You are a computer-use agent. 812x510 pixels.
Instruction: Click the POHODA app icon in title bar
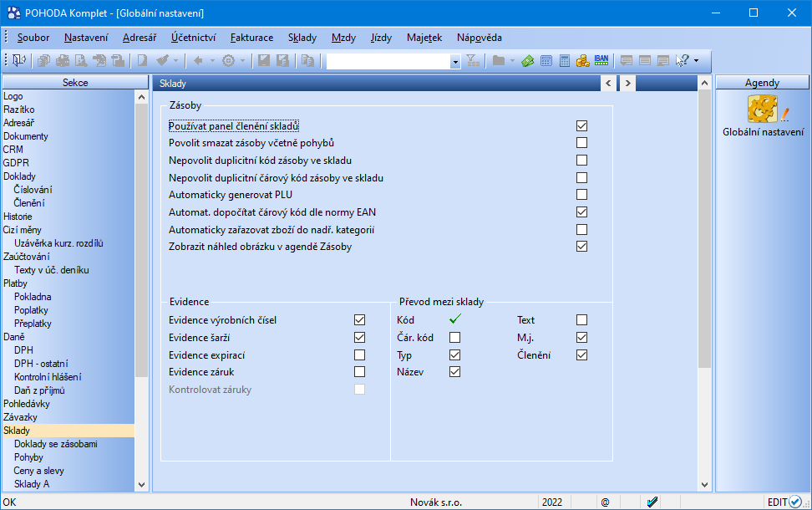(13, 13)
